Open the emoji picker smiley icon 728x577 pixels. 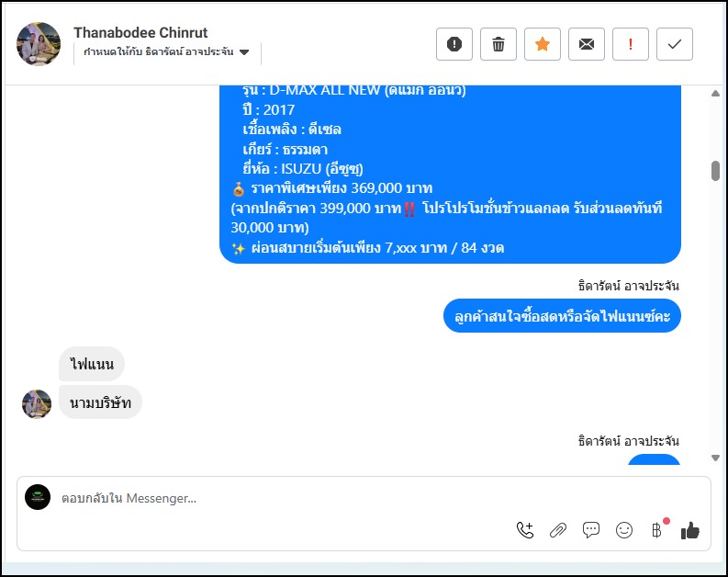point(624,530)
